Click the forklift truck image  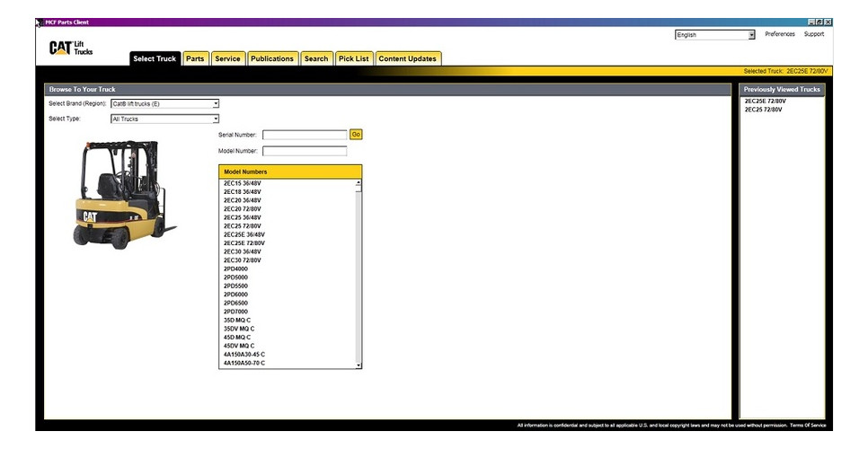tap(124, 195)
